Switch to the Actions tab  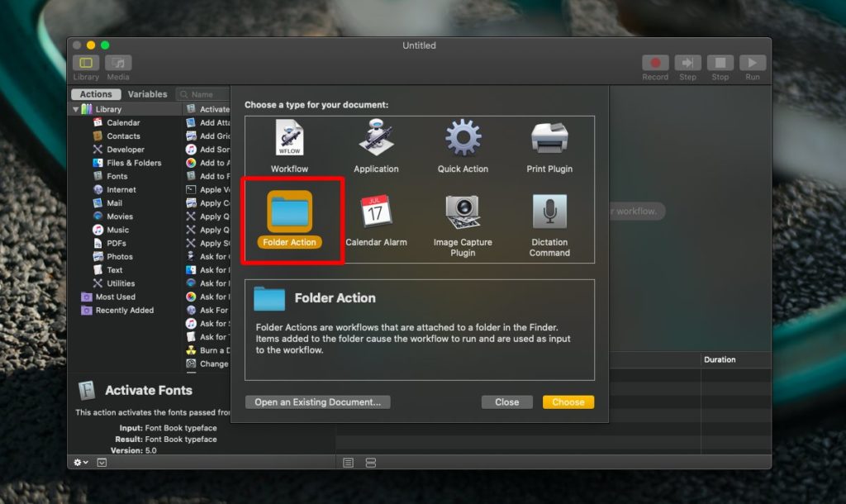[95, 93]
